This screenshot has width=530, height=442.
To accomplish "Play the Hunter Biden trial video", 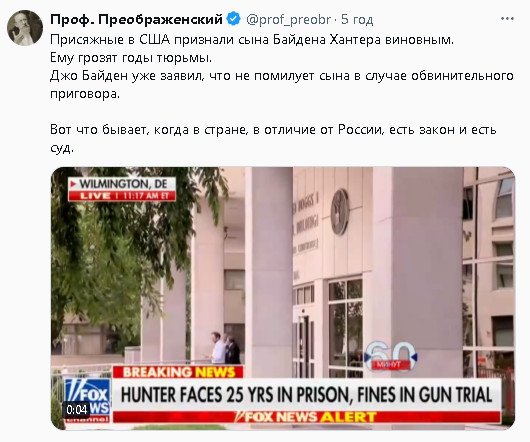I will point(283,298).
